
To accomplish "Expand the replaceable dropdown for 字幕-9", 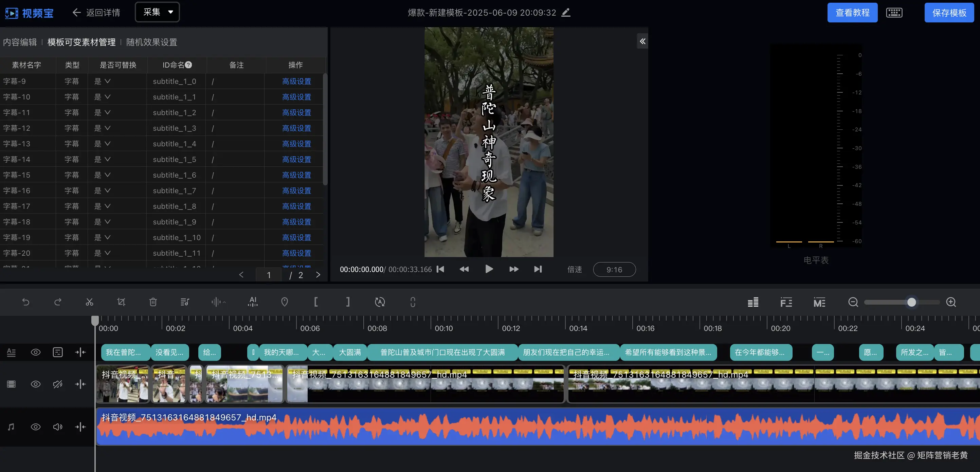I will pyautogui.click(x=103, y=81).
